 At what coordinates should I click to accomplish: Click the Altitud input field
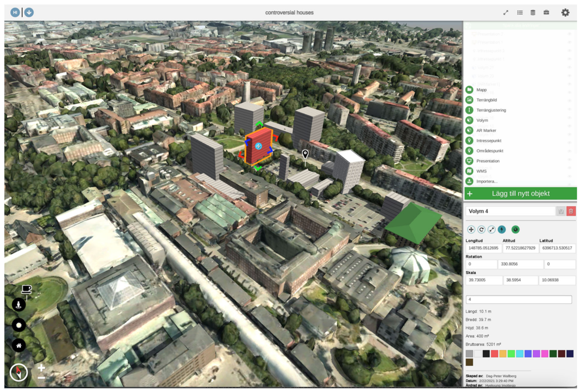(520, 248)
